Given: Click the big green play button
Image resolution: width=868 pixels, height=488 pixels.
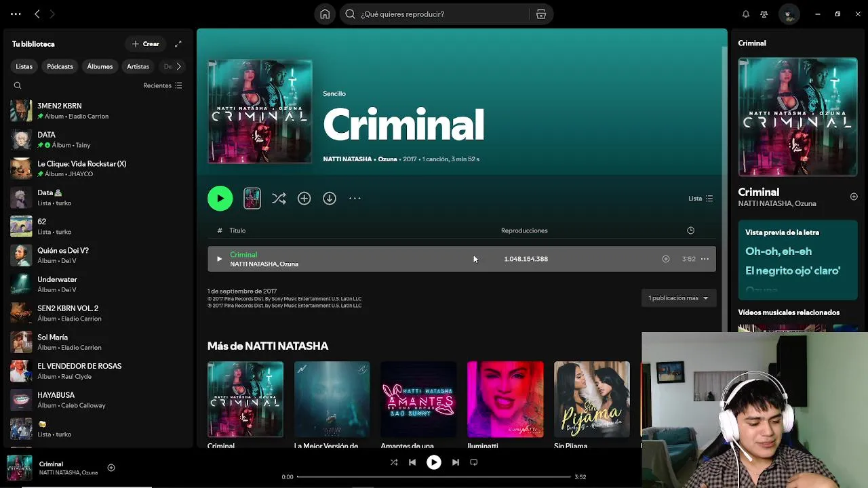Looking at the screenshot, I should 220,198.
